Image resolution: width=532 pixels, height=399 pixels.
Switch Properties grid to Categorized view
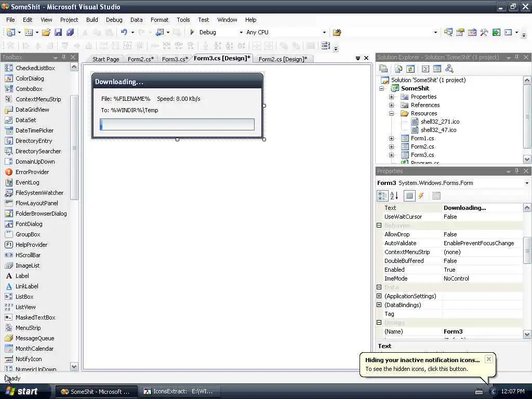click(382, 196)
